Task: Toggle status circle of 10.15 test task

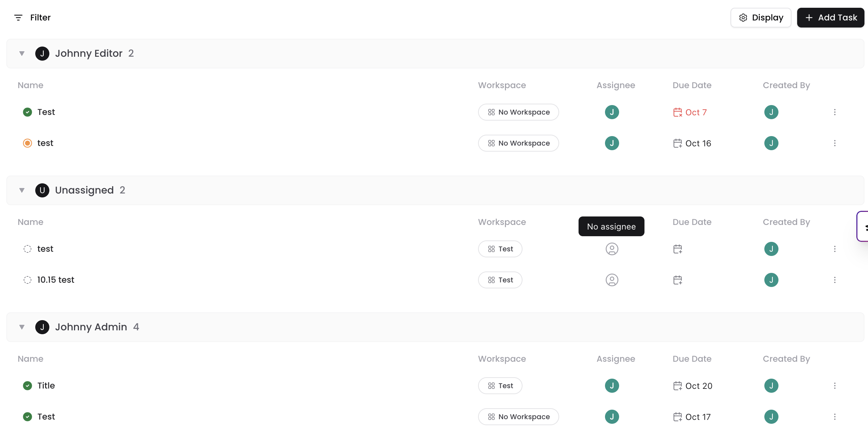Action: tap(27, 280)
